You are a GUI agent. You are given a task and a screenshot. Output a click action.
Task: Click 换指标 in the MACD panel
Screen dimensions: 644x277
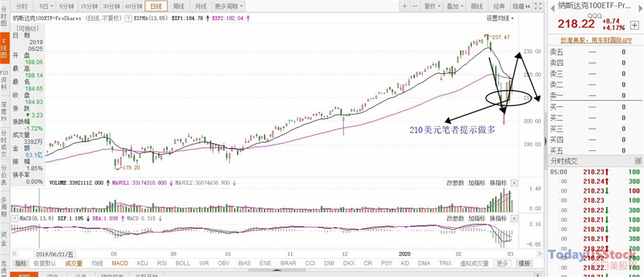coord(498,218)
